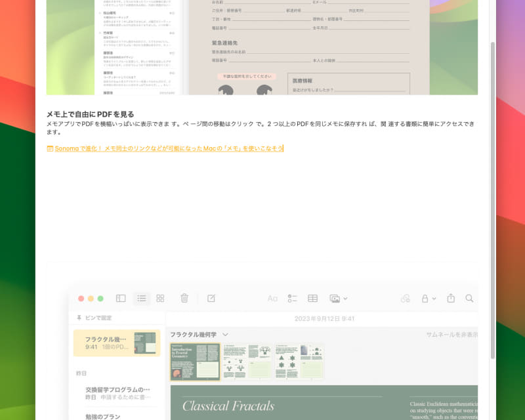Open the media insertion dropdown chevron
Viewport: 525px width, 420px height.
[346, 299]
